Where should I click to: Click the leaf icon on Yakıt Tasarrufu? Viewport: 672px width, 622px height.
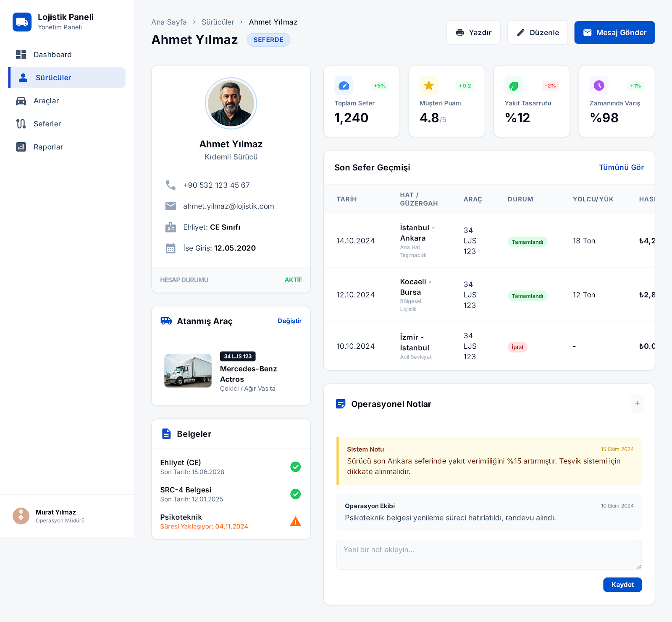[514, 86]
